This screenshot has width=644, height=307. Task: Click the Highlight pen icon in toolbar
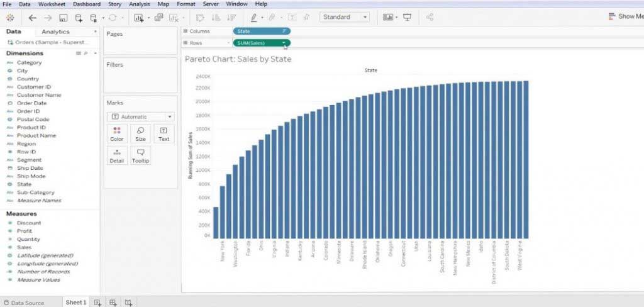253,18
